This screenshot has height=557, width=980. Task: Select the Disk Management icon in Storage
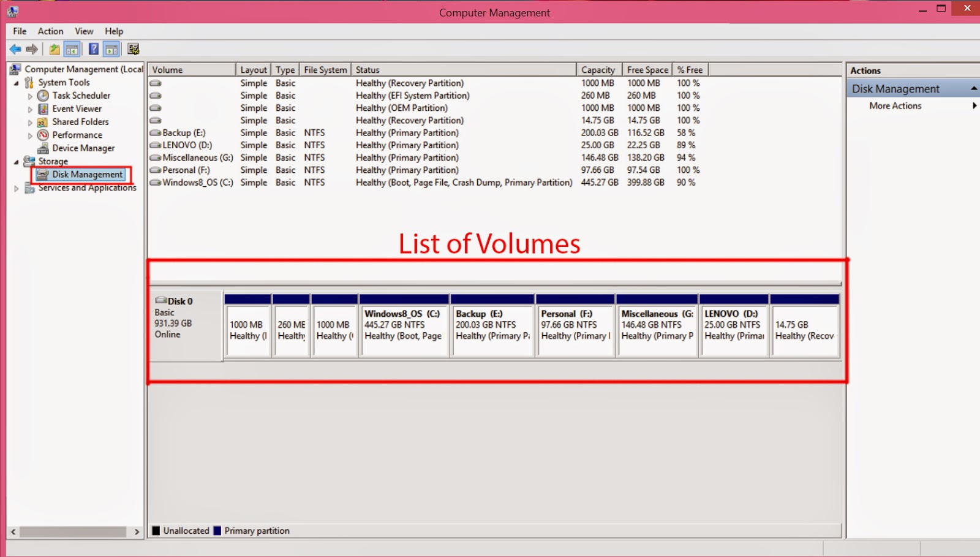pyautogui.click(x=42, y=175)
